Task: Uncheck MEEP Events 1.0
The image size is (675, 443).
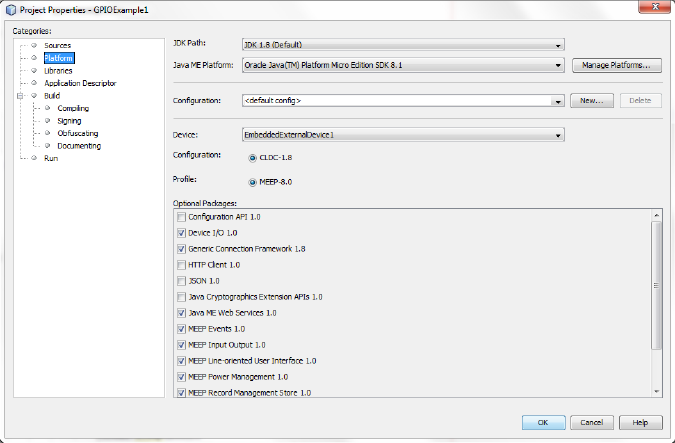Action: tap(181, 329)
